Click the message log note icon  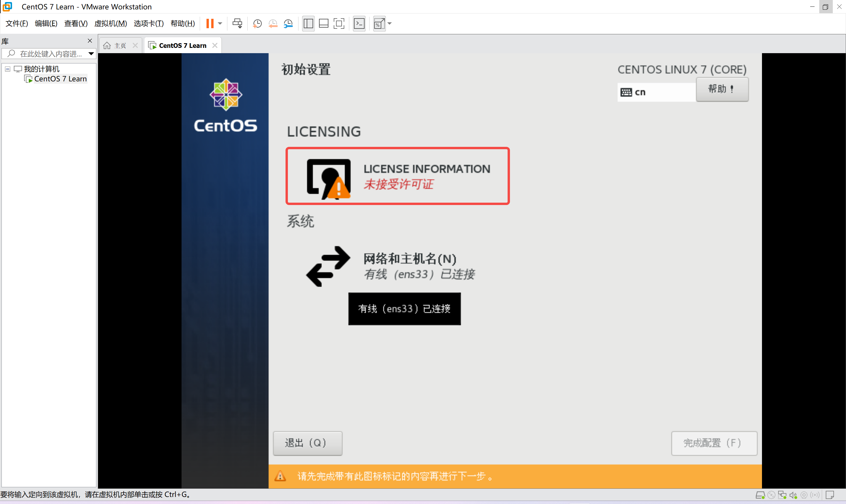tap(830, 495)
